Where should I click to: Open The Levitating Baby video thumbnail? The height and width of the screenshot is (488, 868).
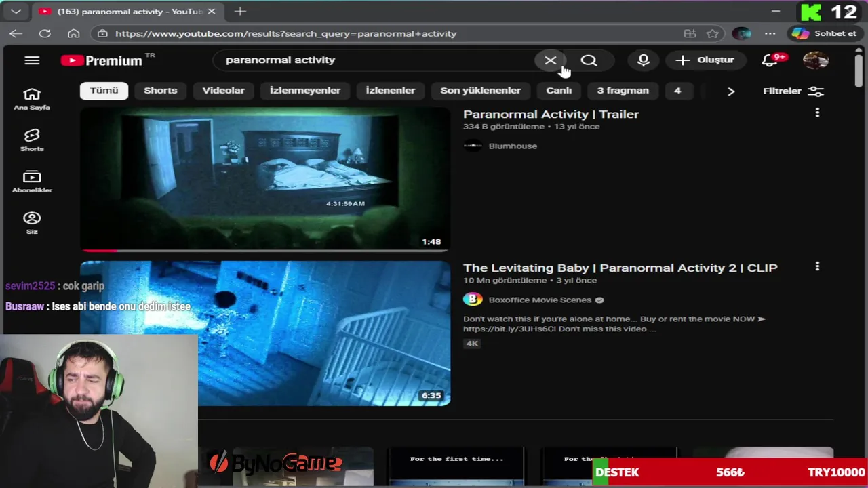[x=265, y=333]
